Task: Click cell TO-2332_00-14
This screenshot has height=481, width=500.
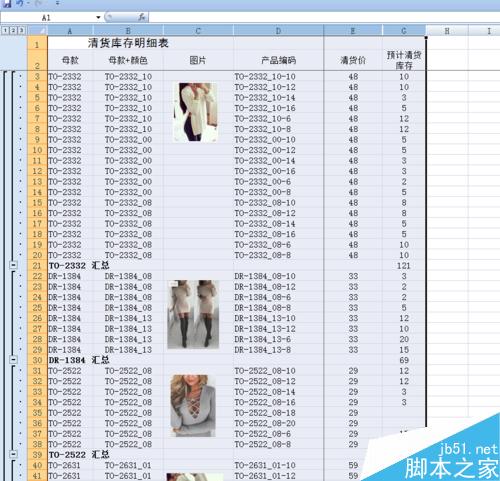Action: click(x=265, y=161)
